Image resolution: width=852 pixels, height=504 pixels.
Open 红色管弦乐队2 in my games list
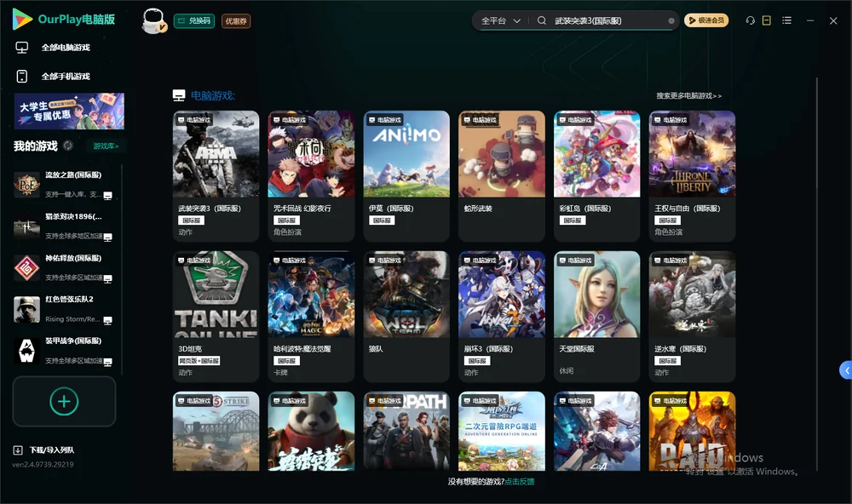(x=64, y=310)
